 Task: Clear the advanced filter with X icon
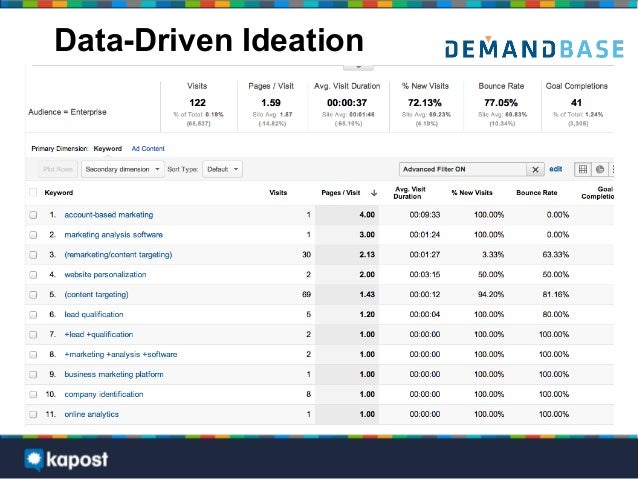[x=535, y=170]
